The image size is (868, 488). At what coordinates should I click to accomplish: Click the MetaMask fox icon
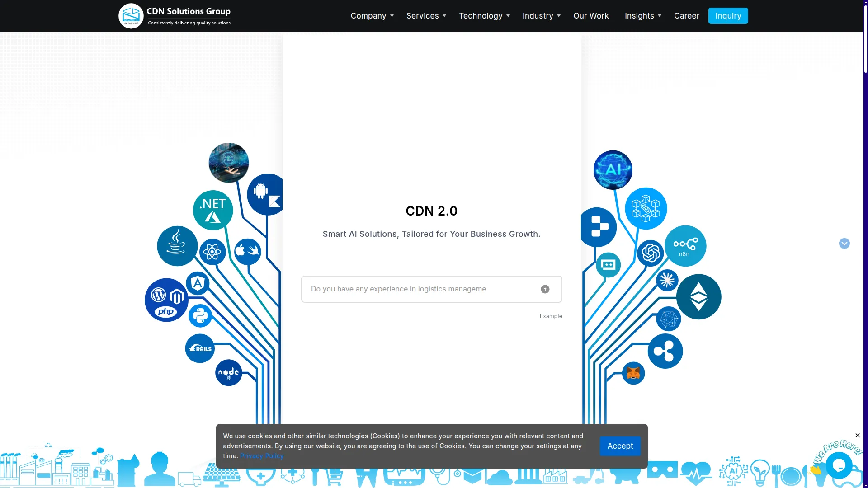pos(633,373)
